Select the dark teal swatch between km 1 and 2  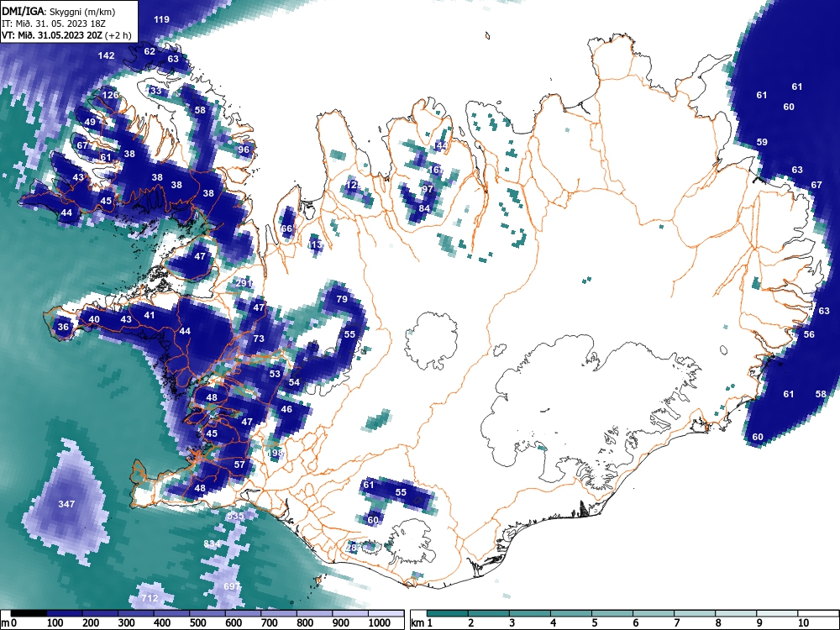coord(448,613)
